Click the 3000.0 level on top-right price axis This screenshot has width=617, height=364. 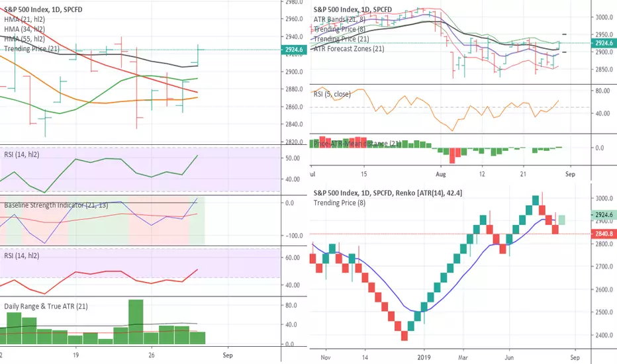coord(604,17)
